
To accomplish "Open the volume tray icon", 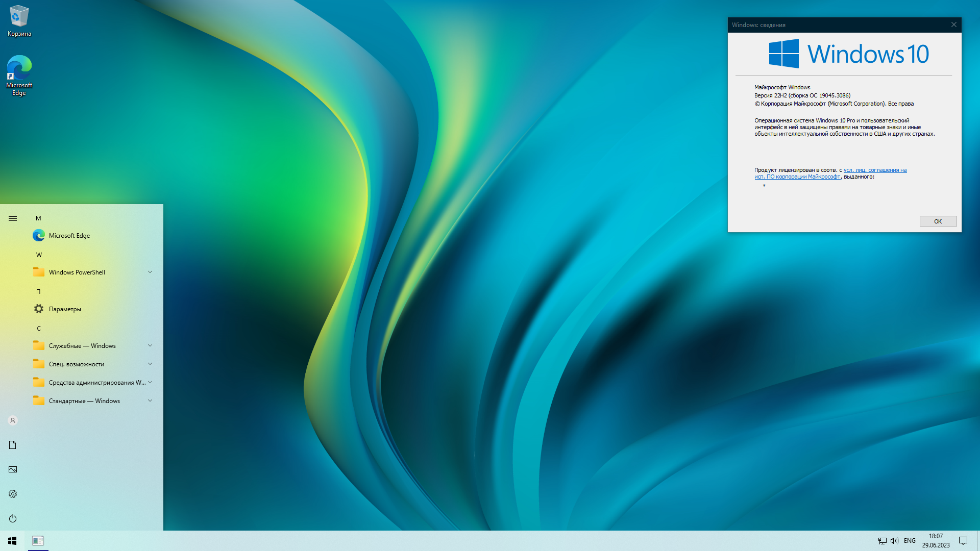I will [894, 541].
